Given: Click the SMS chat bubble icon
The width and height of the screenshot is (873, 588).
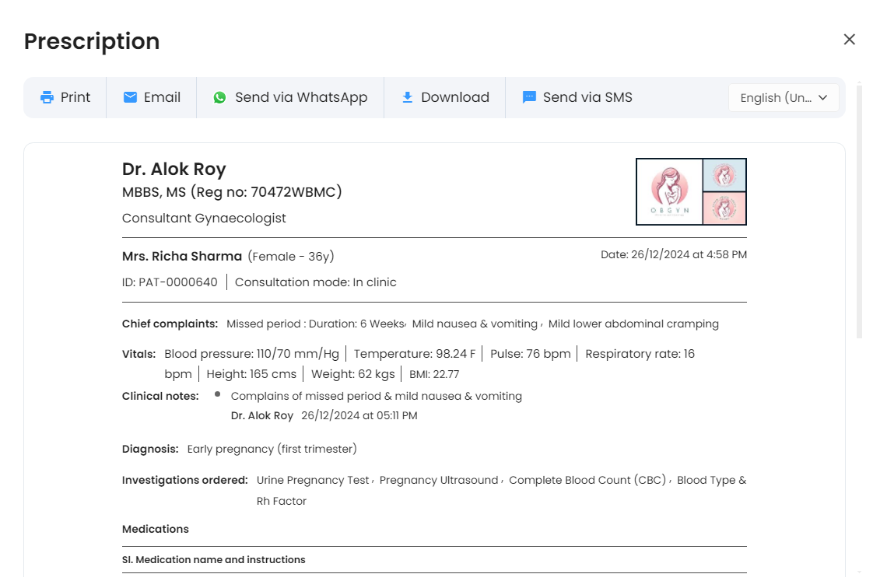Looking at the screenshot, I should click(x=529, y=97).
